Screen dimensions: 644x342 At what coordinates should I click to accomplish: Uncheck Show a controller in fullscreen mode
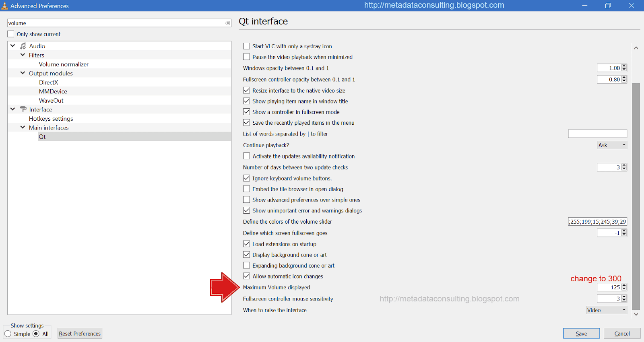pyautogui.click(x=247, y=112)
